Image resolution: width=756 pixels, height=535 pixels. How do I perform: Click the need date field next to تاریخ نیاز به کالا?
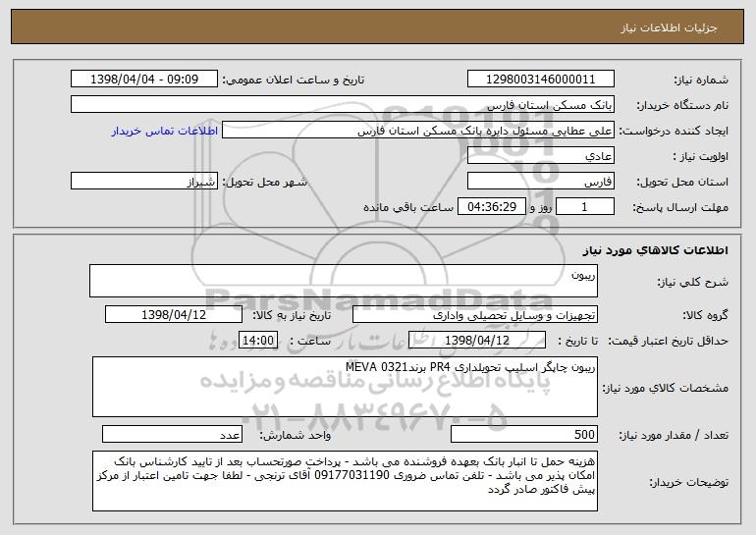[x=174, y=315]
